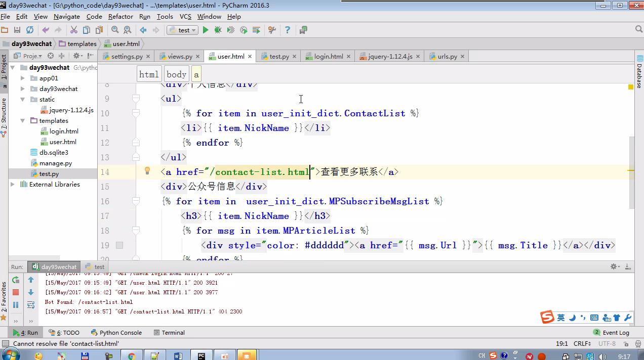644x360 pixels.
Task: Rerun day93wechat in the Run panel
Action: click(16, 280)
